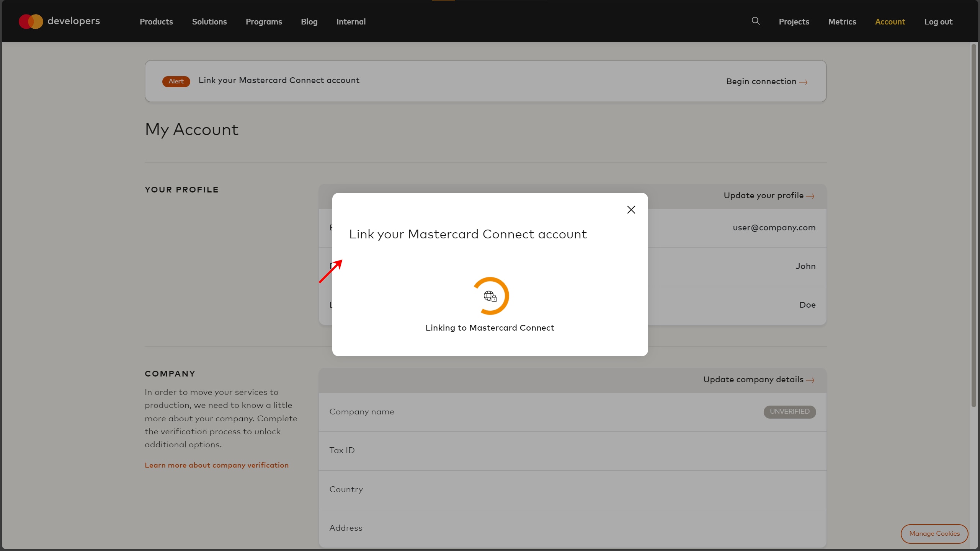This screenshot has height=551, width=980.
Task: Click the orange Alert badge
Action: (176, 81)
